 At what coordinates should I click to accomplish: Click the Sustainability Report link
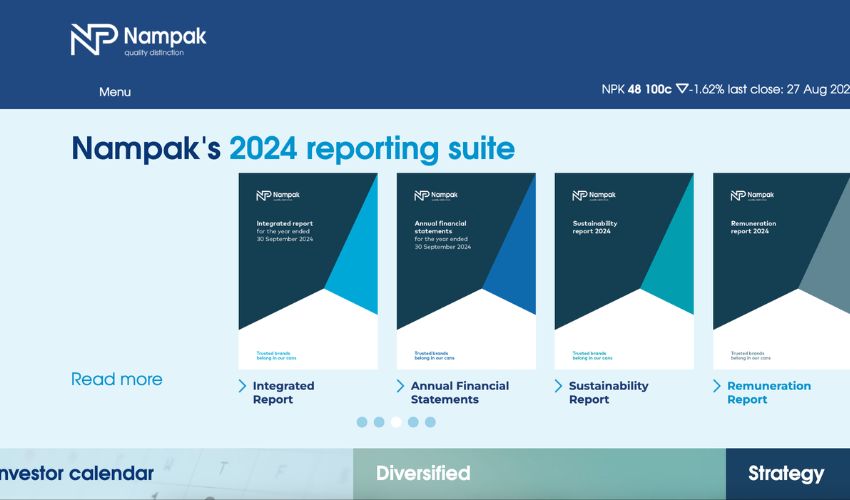[608, 393]
